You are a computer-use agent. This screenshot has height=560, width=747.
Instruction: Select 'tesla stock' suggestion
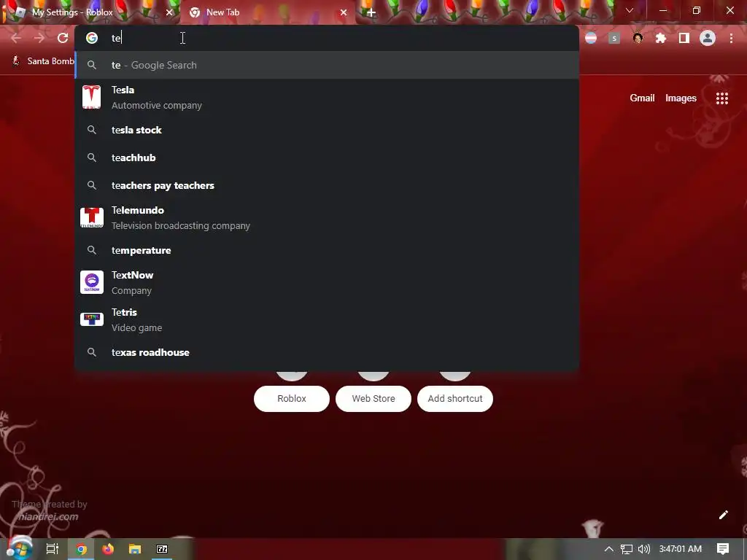point(327,130)
